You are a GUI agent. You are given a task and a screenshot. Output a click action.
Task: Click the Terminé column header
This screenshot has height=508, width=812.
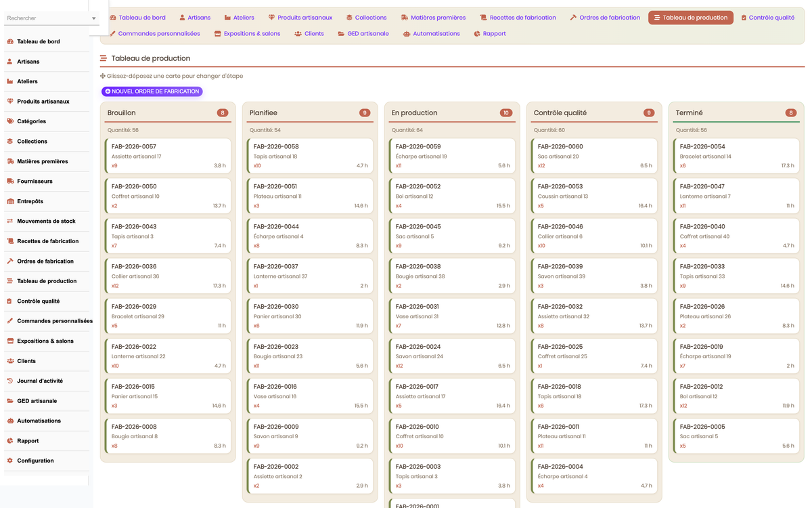coord(736,113)
